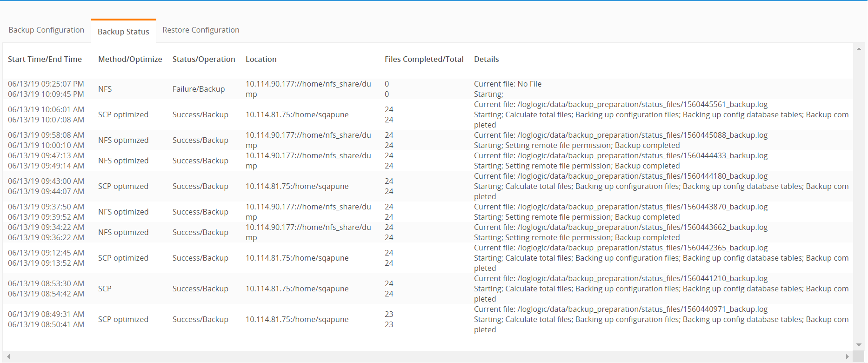Image resolution: width=868 pixels, height=363 pixels.
Task: Open the Backup Configuration tab
Action: tap(47, 30)
